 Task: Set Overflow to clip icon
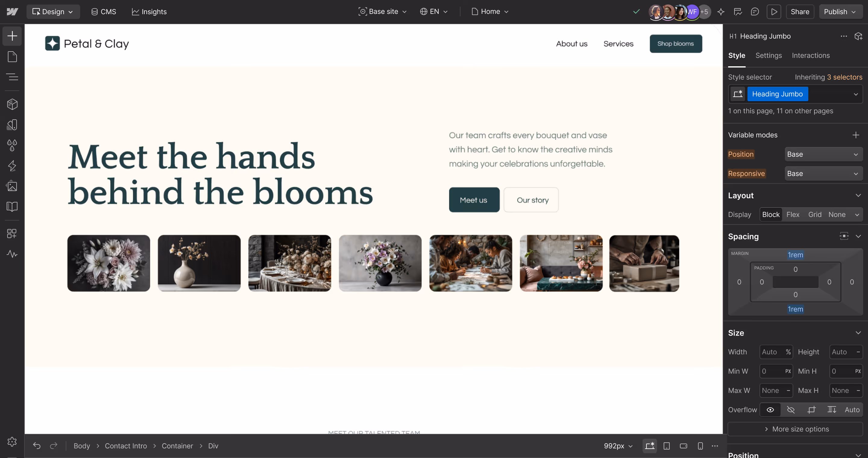click(811, 410)
